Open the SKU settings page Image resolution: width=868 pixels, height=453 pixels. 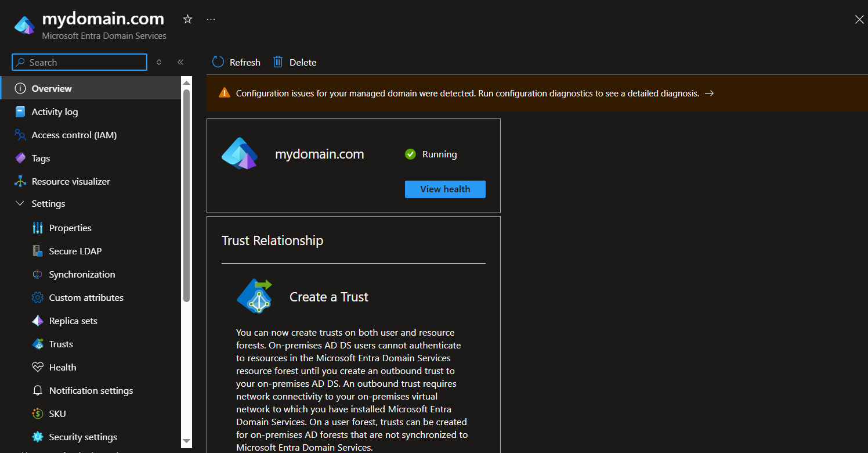click(57, 414)
